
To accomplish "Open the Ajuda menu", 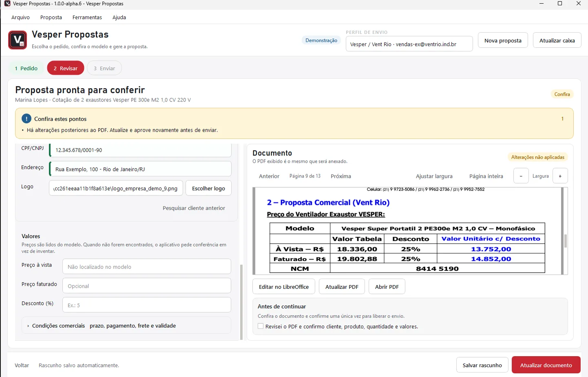I will [x=119, y=17].
